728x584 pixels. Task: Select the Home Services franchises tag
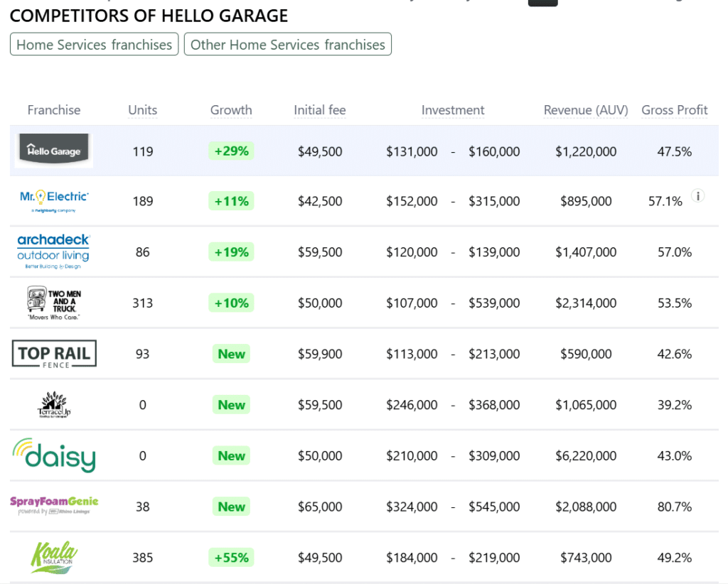pyautogui.click(x=95, y=44)
